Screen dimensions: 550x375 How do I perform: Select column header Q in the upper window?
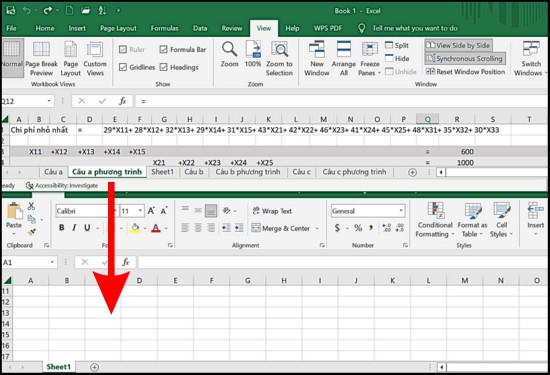click(x=428, y=119)
